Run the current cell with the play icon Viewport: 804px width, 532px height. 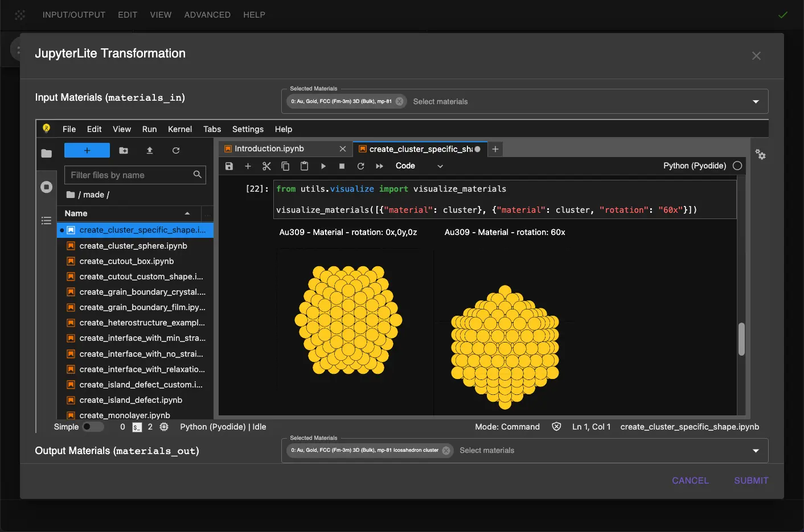point(323,166)
